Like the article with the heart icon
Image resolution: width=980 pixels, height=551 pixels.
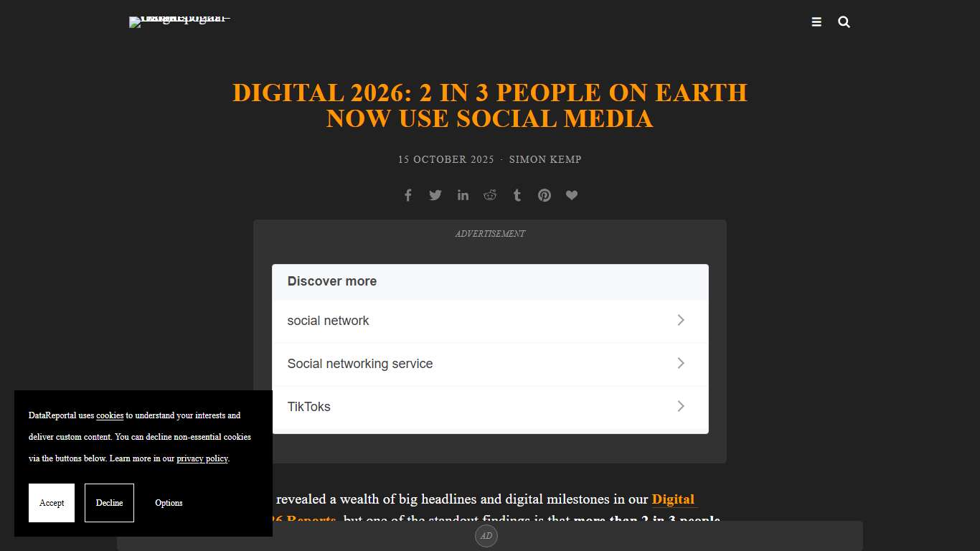click(571, 194)
